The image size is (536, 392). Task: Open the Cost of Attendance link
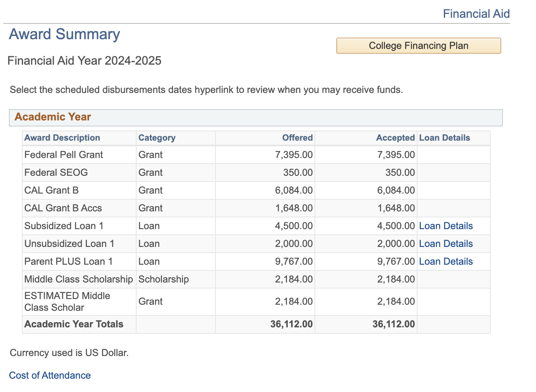pyautogui.click(x=50, y=375)
